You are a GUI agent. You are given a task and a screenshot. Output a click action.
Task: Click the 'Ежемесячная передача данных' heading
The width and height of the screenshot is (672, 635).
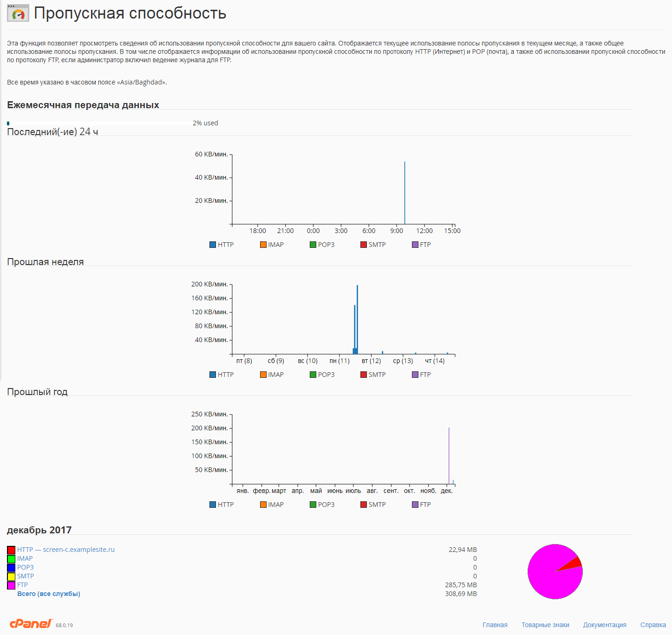(x=83, y=105)
